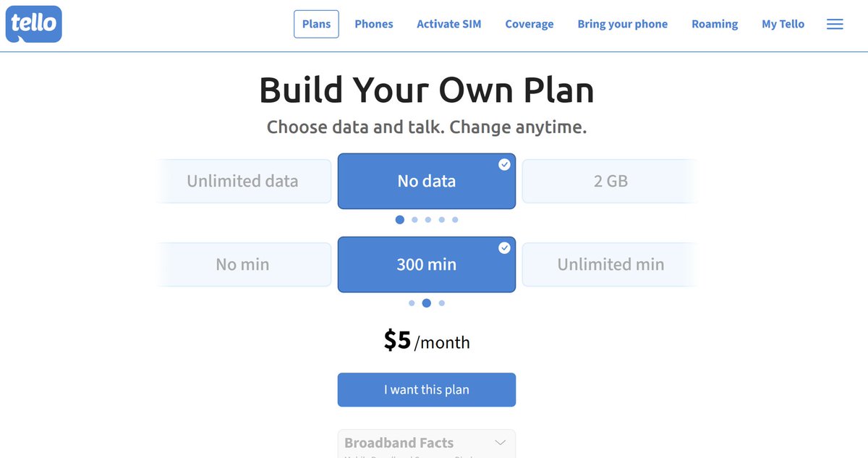Choose the 2 GB data option

[x=610, y=181]
